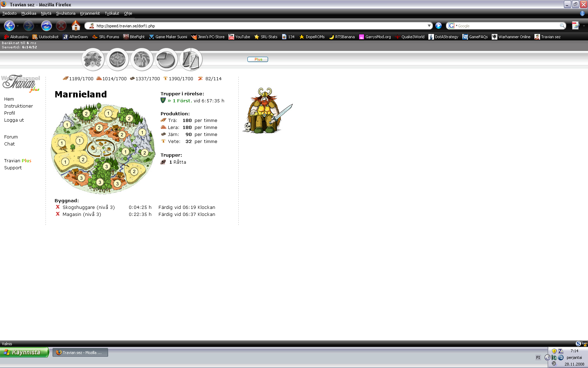
Task: Click the Hem link in the sidebar
Action: coord(9,99)
